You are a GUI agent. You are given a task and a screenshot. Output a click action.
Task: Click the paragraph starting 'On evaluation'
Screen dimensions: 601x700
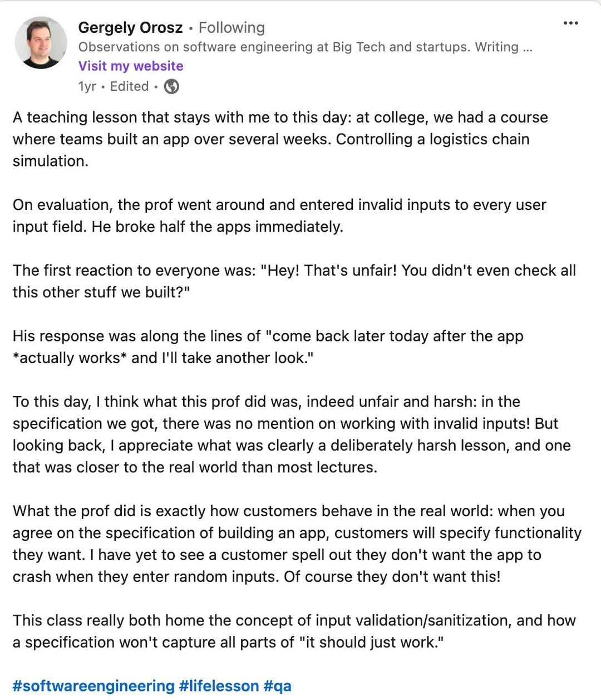click(x=279, y=216)
